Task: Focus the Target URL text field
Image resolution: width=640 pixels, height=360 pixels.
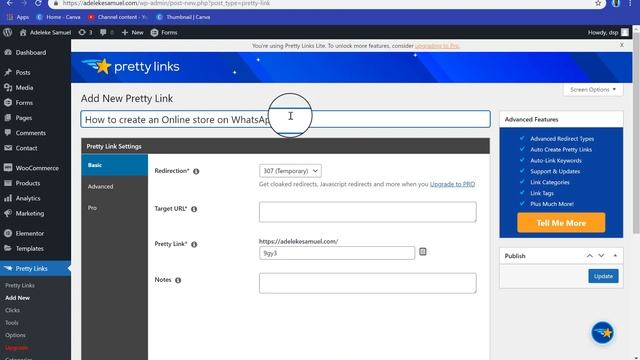Action: [x=367, y=212]
